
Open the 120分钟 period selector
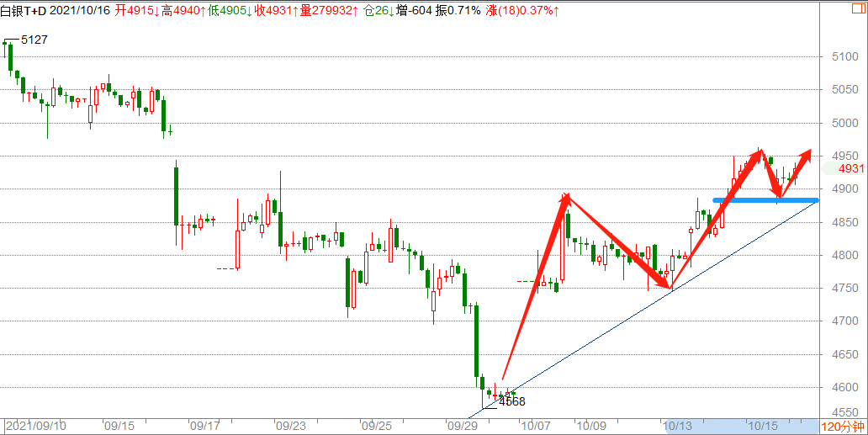click(x=844, y=427)
